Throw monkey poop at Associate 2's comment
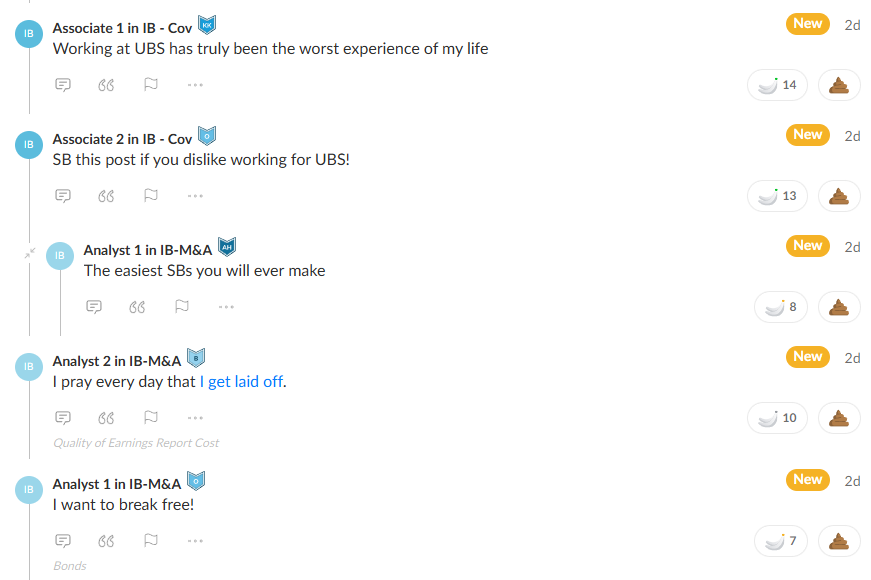Screen dimensions: 871x580 839,196
